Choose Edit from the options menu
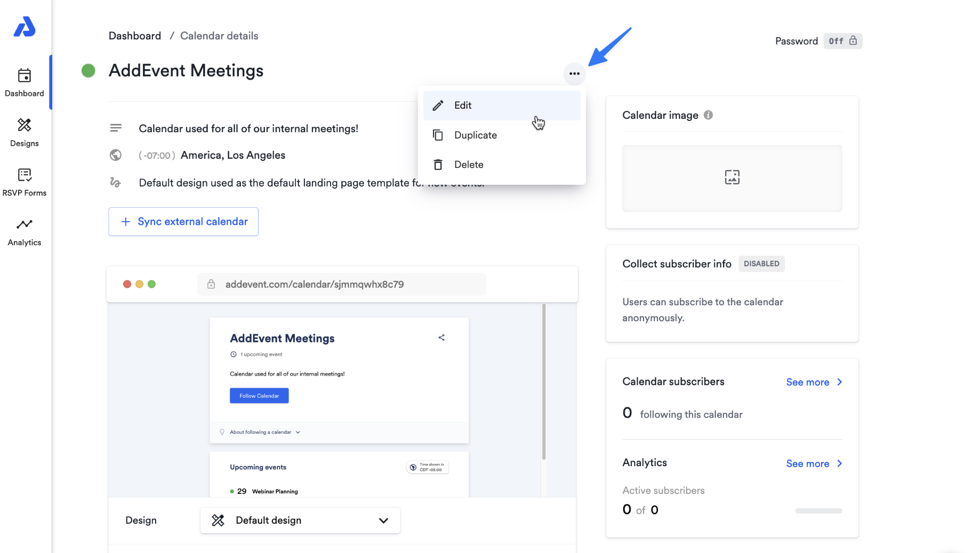 pyautogui.click(x=502, y=105)
